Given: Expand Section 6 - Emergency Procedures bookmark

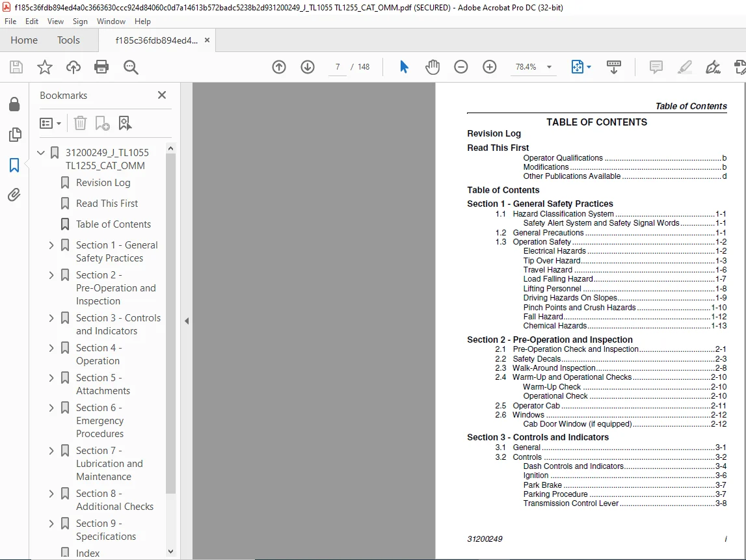Looking at the screenshot, I should 51,408.
